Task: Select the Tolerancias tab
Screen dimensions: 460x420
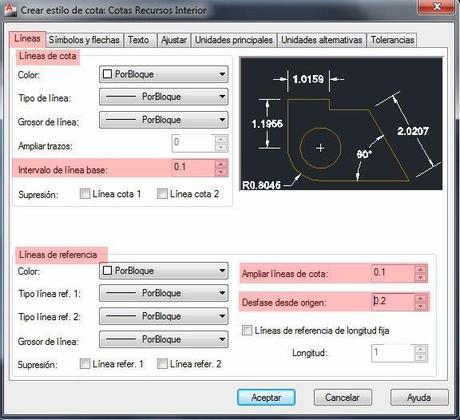Action: click(392, 40)
